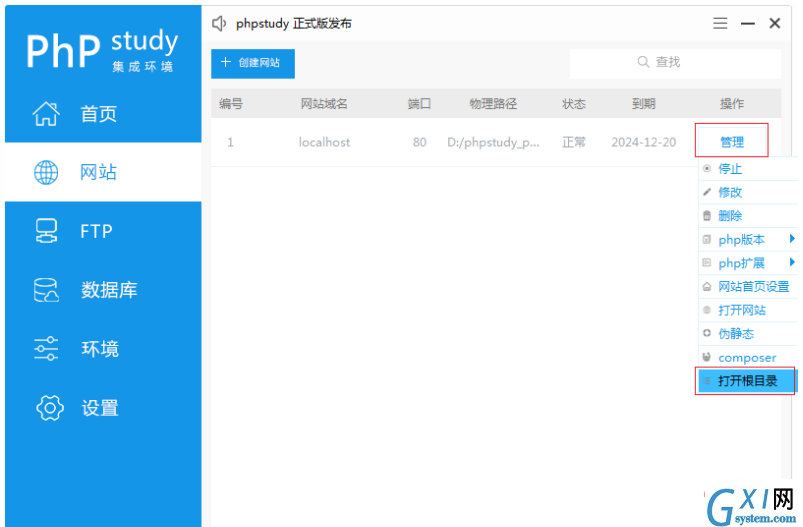Click the 创建网站 button

click(x=252, y=64)
